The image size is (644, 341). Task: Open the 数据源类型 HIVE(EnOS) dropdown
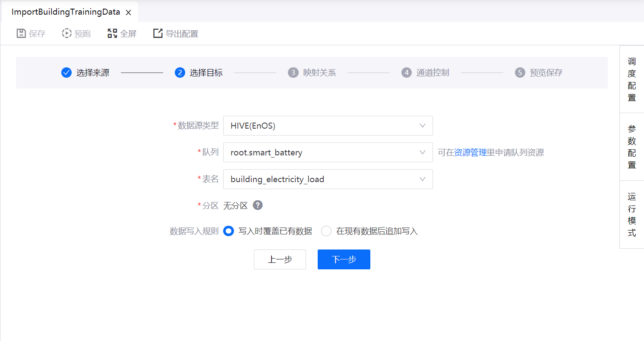pos(328,126)
